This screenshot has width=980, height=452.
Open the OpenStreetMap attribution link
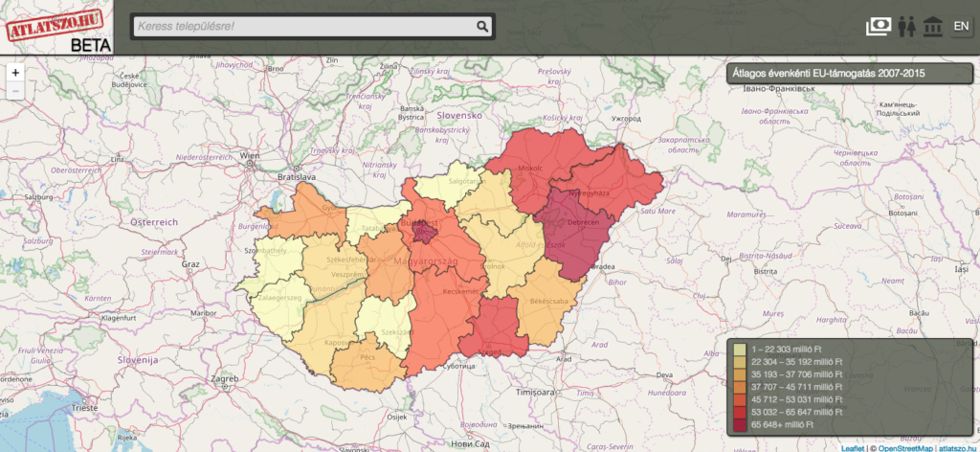click(903, 446)
